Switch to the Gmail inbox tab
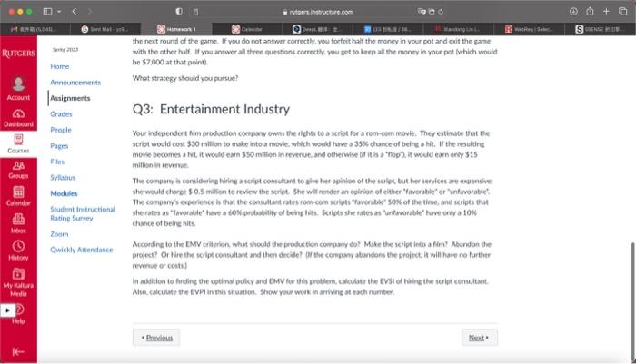 pyautogui.click(x=35, y=29)
